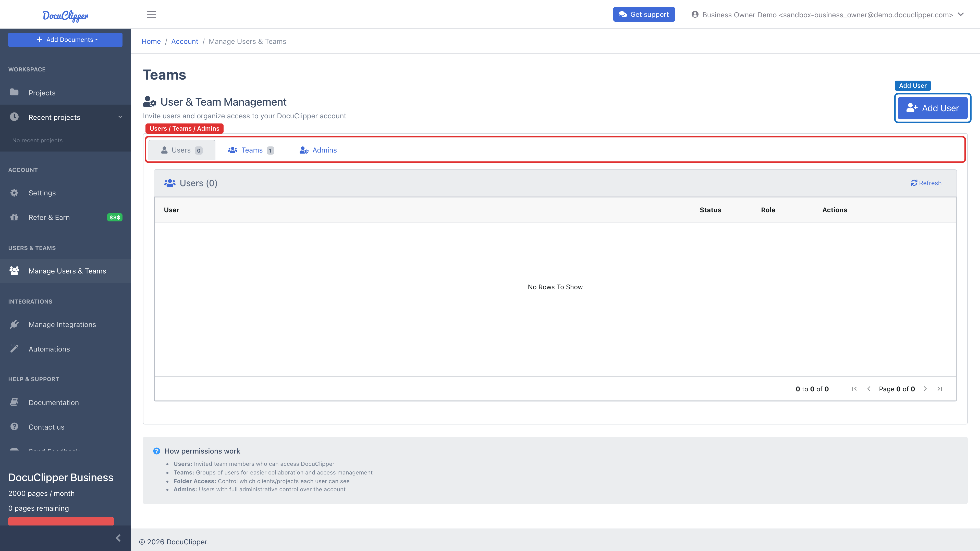The image size is (980, 551).
Task: Click the Actions column header
Action: pos(834,209)
